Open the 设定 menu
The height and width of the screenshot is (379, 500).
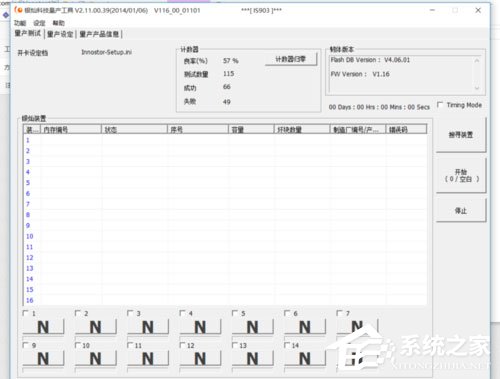click(x=39, y=23)
